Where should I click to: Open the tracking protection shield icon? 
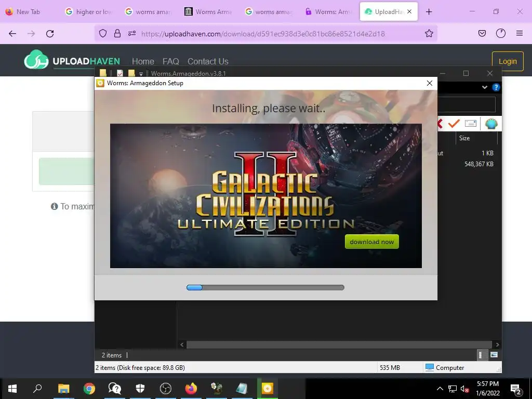(103, 33)
